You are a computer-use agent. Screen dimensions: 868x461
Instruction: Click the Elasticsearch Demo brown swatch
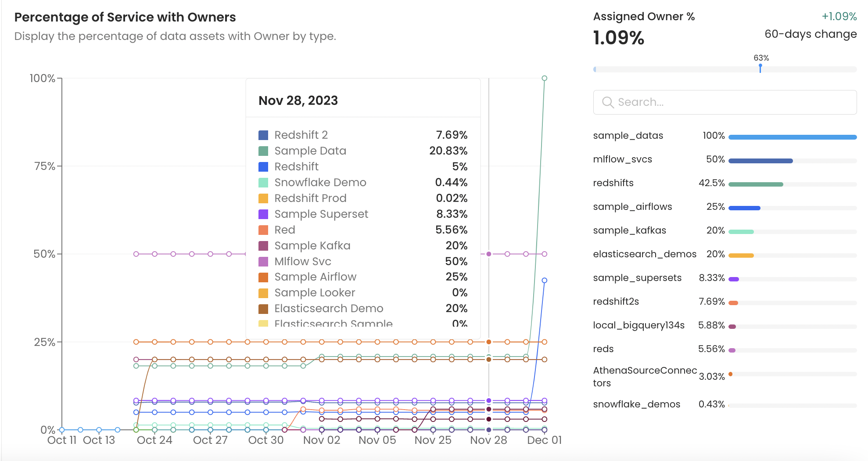(x=263, y=309)
